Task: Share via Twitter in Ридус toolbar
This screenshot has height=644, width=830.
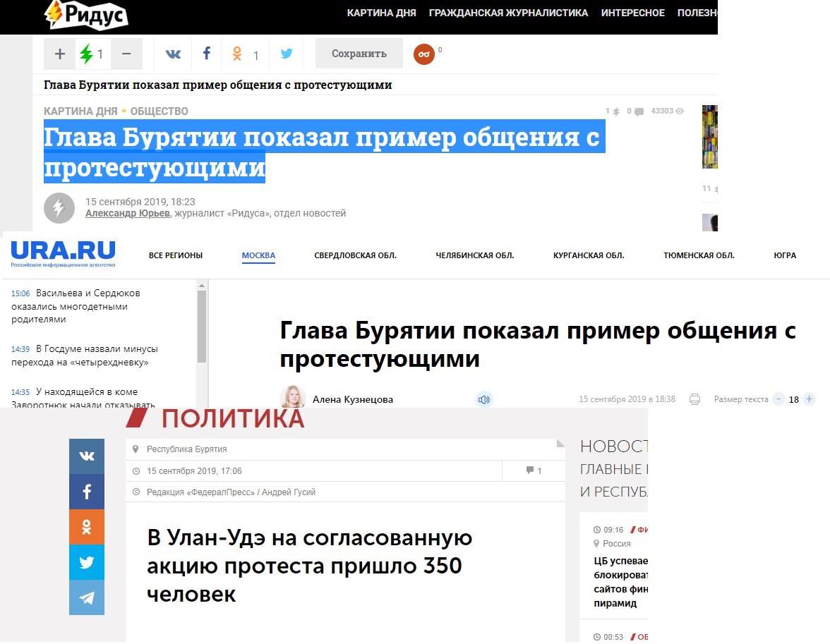Action: click(x=287, y=54)
